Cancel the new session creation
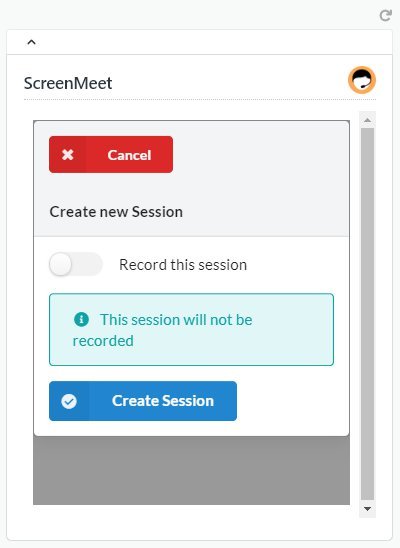Image resolution: width=400 pixels, height=548 pixels. pyautogui.click(x=111, y=154)
